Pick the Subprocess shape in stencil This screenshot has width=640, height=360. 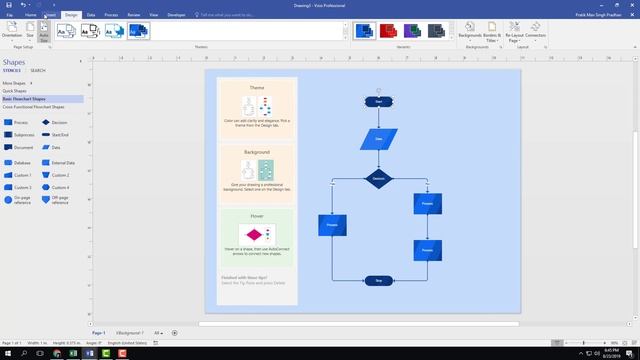19,135
